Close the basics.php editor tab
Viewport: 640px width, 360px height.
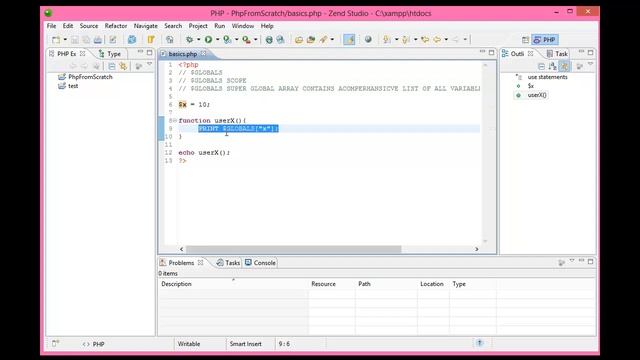[203, 53]
